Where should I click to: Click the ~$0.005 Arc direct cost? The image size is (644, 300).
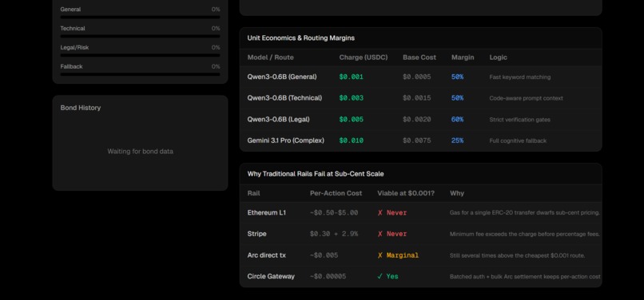pos(324,255)
